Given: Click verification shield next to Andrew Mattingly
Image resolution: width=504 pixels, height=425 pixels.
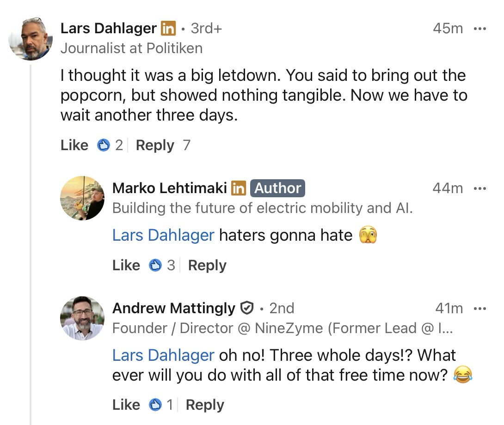Looking at the screenshot, I should click(248, 308).
